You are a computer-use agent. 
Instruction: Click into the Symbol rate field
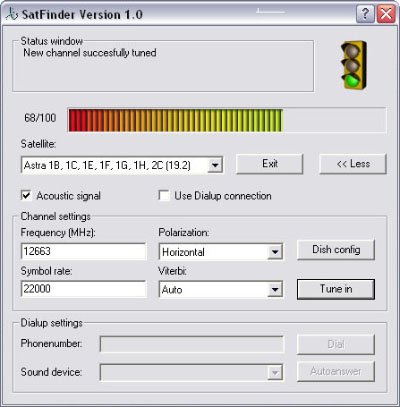pos(83,289)
